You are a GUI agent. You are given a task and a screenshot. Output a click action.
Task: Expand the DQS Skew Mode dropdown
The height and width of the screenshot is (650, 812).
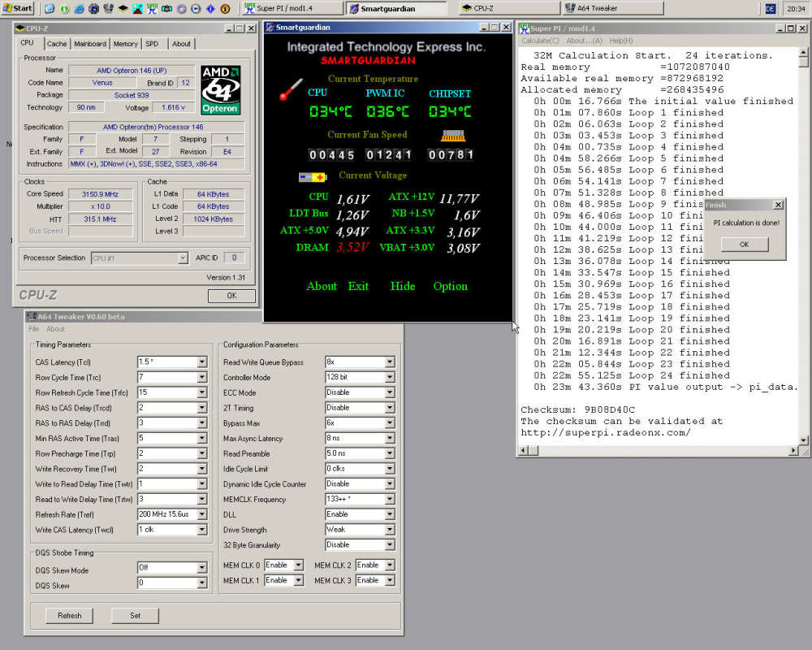[x=202, y=568]
